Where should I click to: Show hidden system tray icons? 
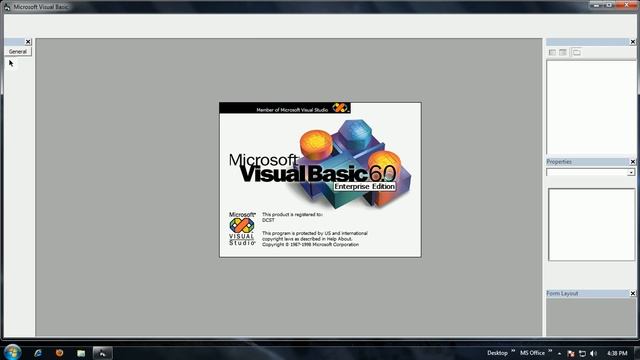coord(560,353)
